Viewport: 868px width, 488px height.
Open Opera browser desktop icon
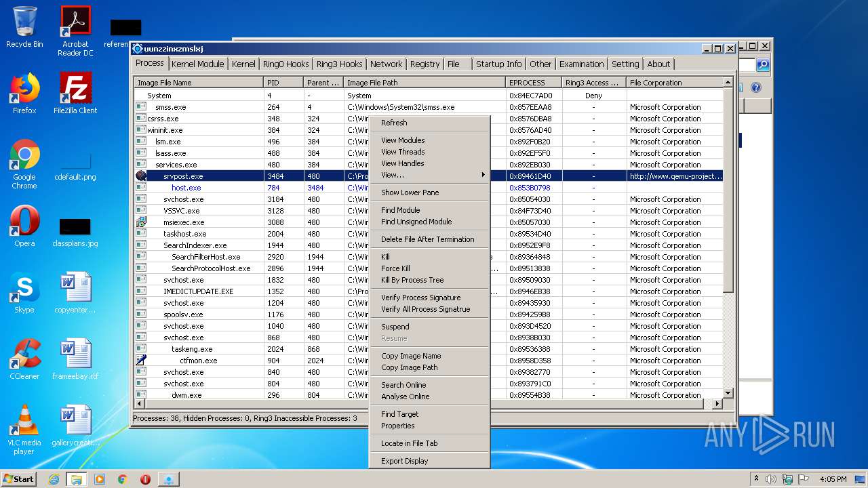(x=24, y=226)
